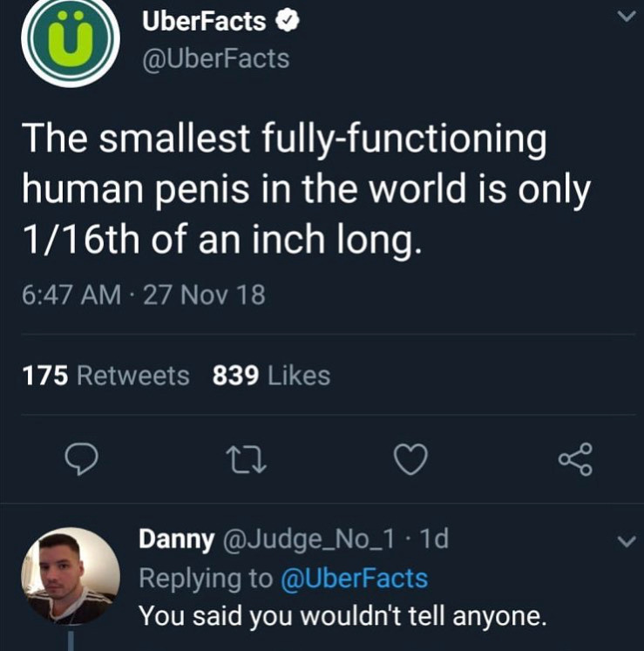Click the @UberFacts link in Replying to

point(354,578)
